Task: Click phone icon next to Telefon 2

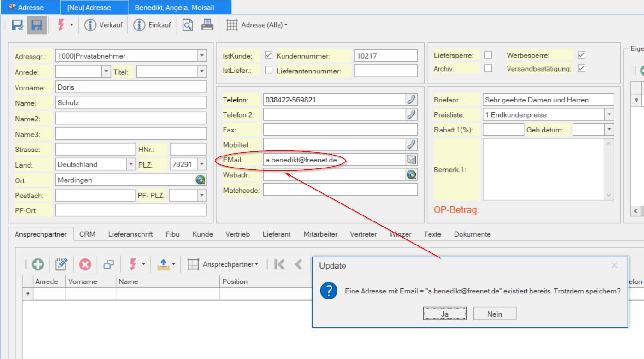Action: click(411, 114)
